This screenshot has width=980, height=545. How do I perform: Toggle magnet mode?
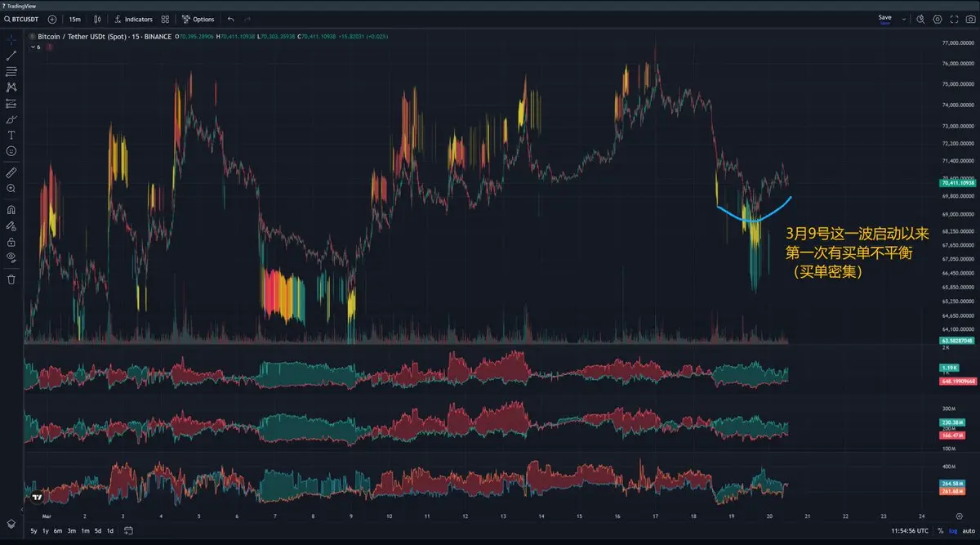click(x=11, y=209)
